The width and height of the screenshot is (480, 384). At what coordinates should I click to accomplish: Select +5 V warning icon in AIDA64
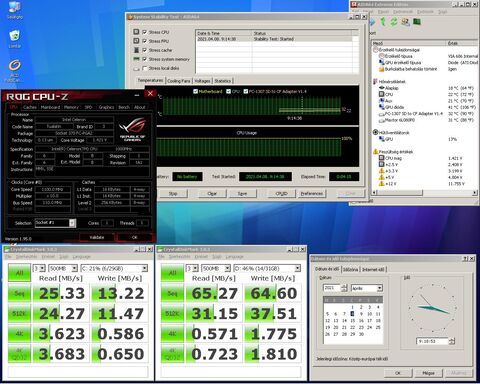[x=382, y=177]
